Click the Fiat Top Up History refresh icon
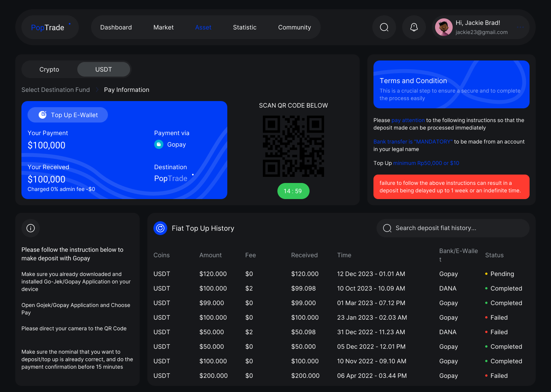This screenshot has width=551, height=392. coord(160,228)
